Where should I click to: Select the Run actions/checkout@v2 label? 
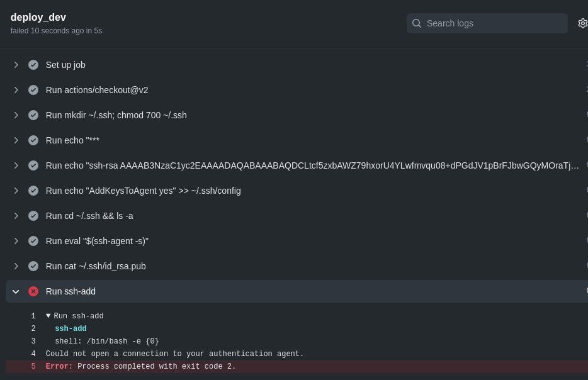97,90
